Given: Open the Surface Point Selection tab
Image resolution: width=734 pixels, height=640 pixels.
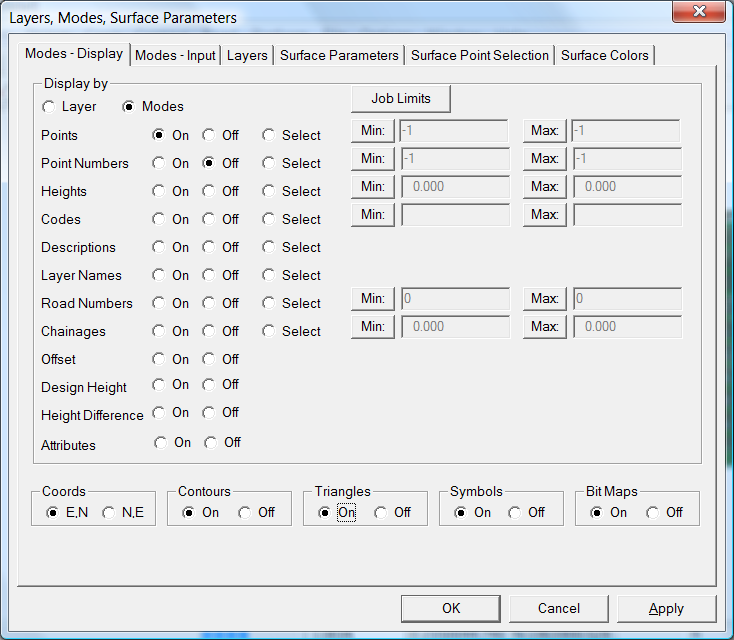Looking at the screenshot, I should coord(479,55).
